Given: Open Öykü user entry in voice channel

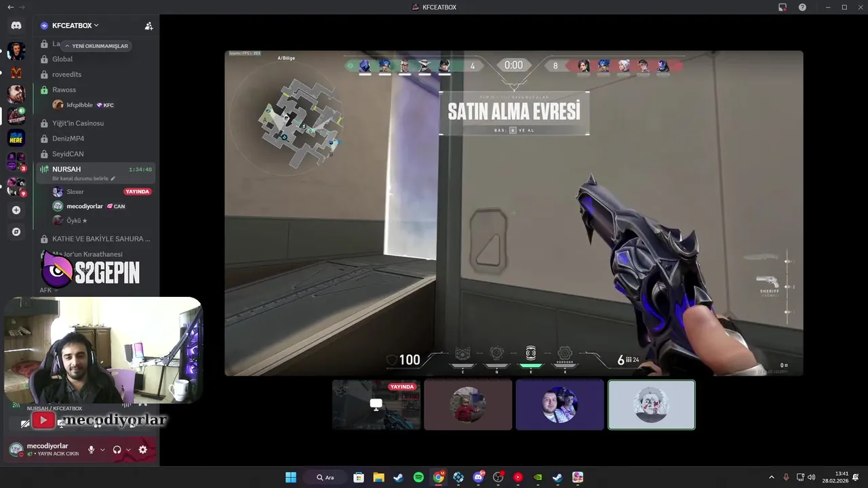Looking at the screenshot, I should point(102,220).
